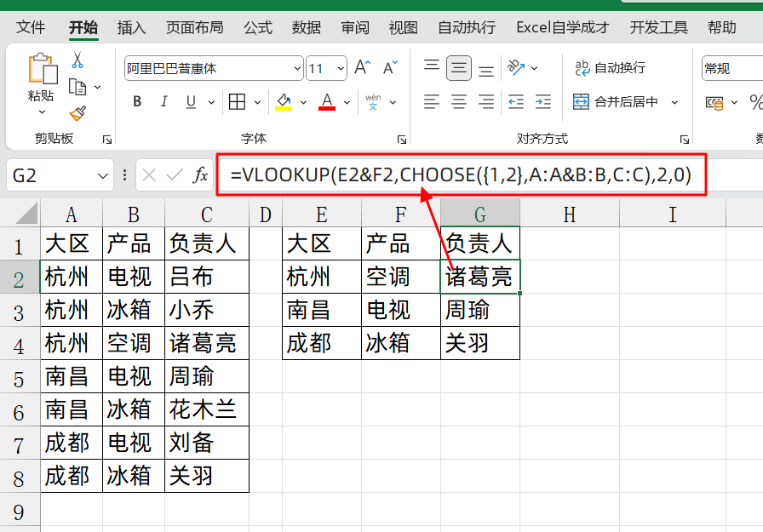Screen dimensions: 763x532
Task: Toggle middle vertical alignment
Action: (x=458, y=68)
